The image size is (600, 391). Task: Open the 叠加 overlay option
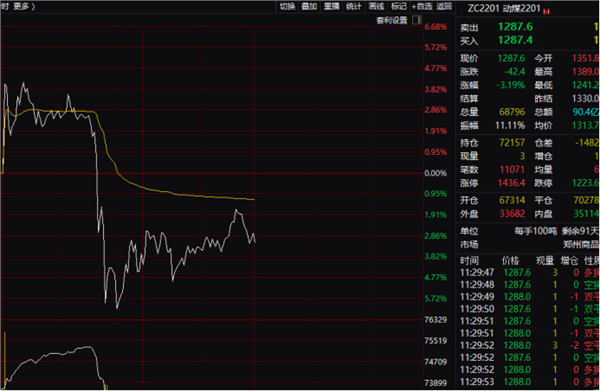(x=309, y=7)
